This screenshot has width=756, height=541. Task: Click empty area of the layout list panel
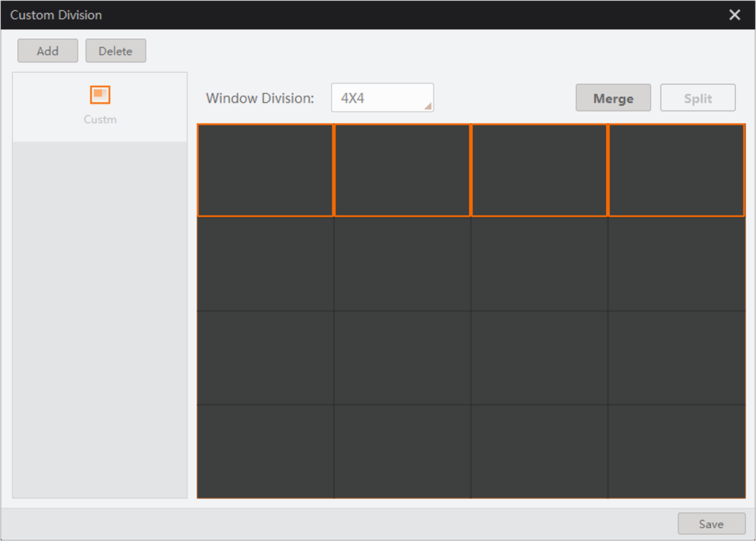click(100, 318)
